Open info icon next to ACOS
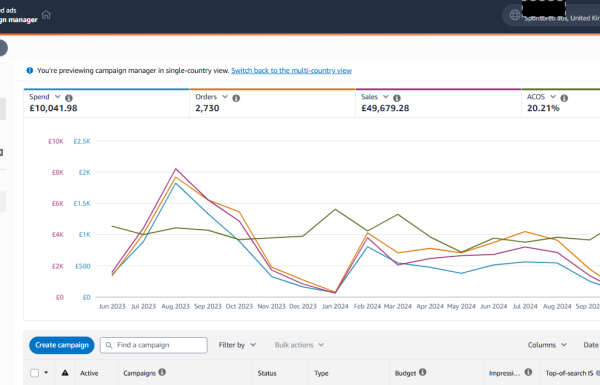Screen dimensions: 600x385 [x=564, y=98]
